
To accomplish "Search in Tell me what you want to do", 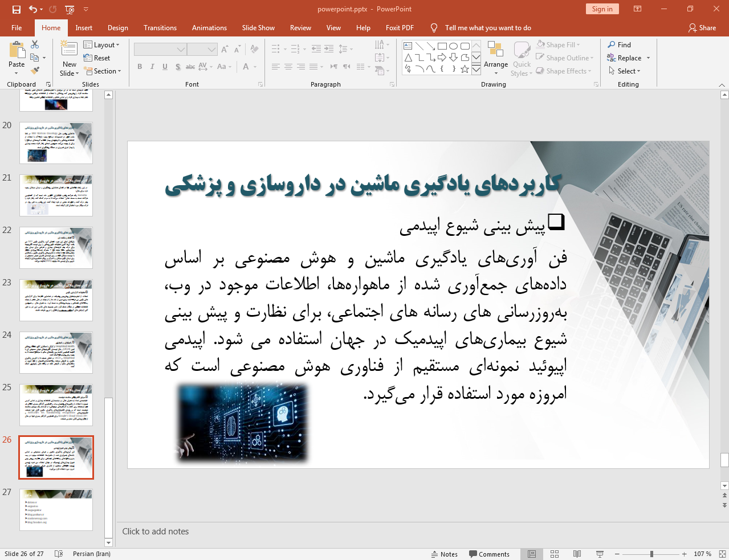I will click(x=488, y=28).
